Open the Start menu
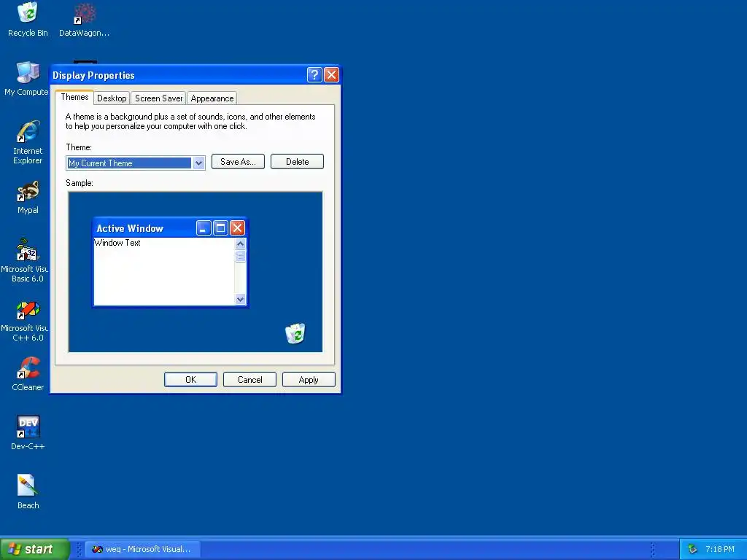The height and width of the screenshot is (560, 747). (x=34, y=549)
